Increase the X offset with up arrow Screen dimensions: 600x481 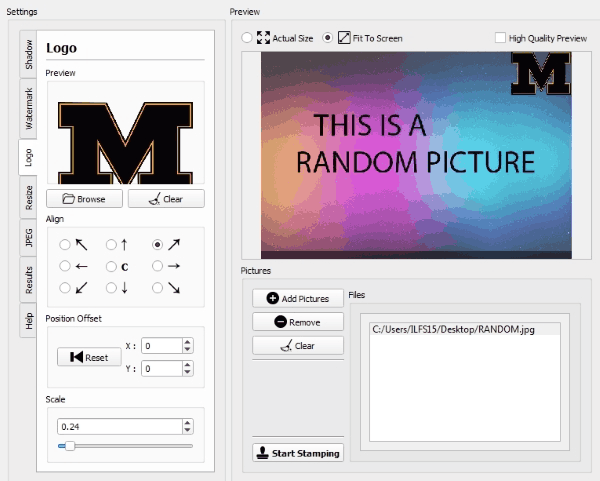pos(187,342)
